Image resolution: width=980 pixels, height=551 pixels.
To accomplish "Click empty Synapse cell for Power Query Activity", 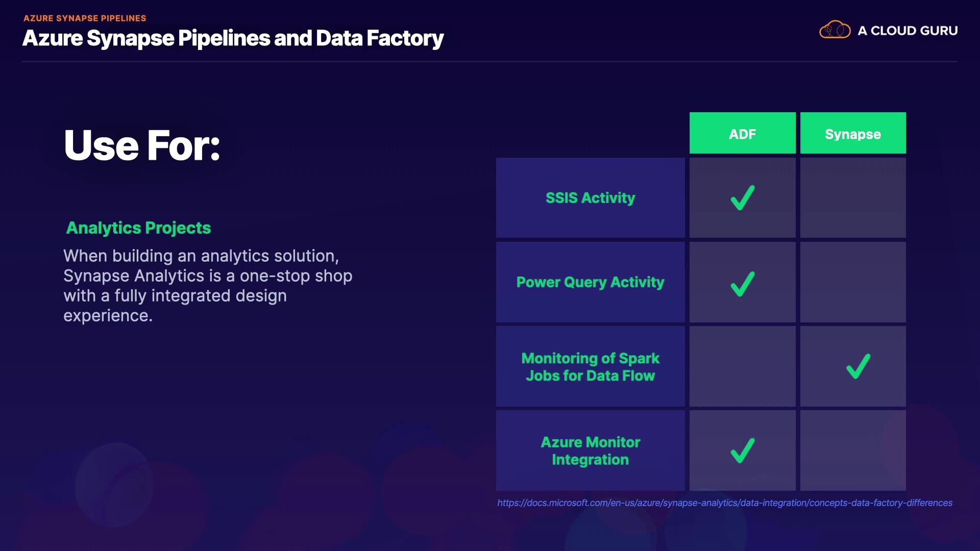I will pyautogui.click(x=853, y=282).
